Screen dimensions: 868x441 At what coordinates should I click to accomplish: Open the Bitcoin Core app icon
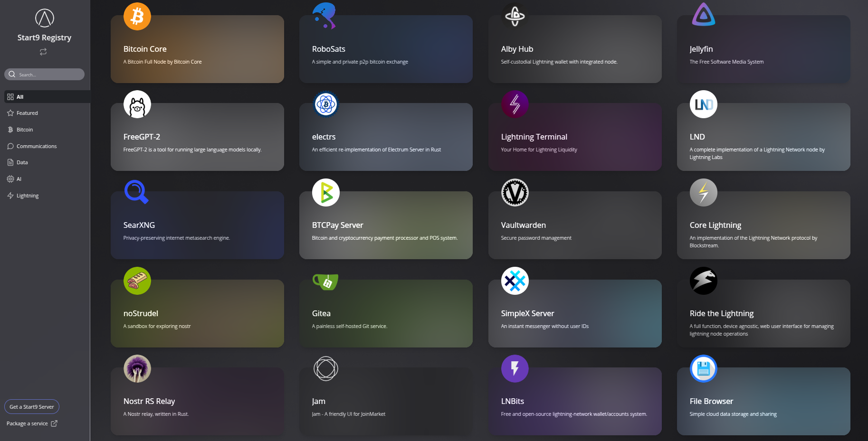coord(137,16)
